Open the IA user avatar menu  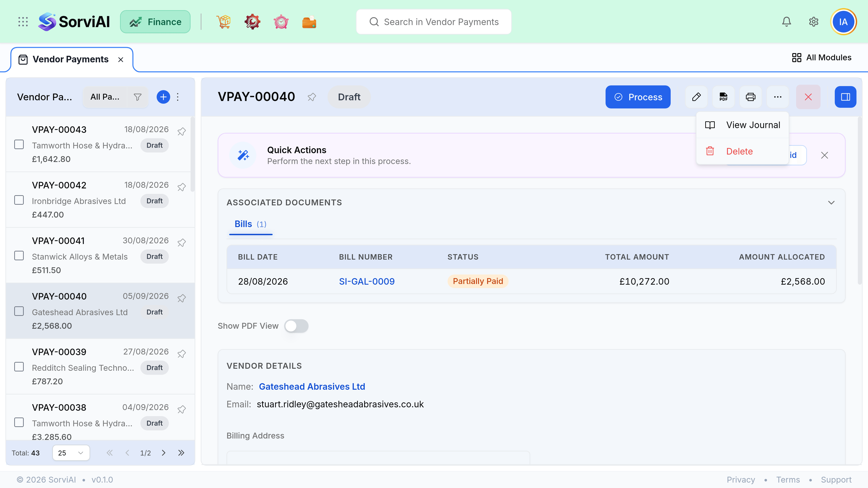tap(843, 22)
